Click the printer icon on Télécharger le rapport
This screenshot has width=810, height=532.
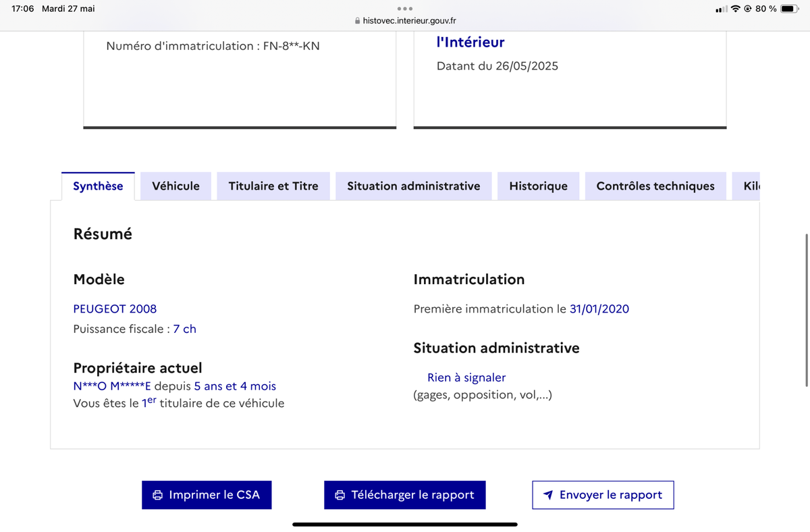340,495
